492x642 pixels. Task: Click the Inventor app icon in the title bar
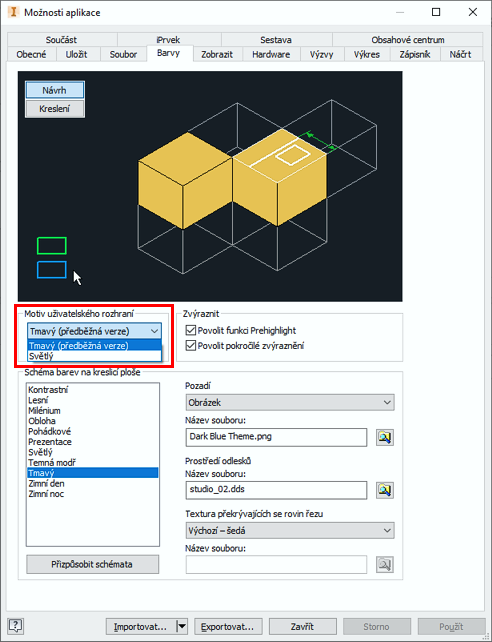(x=14, y=12)
